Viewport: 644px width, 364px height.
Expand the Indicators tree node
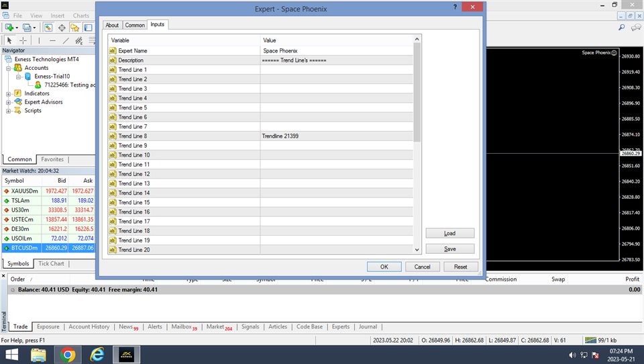9,93
